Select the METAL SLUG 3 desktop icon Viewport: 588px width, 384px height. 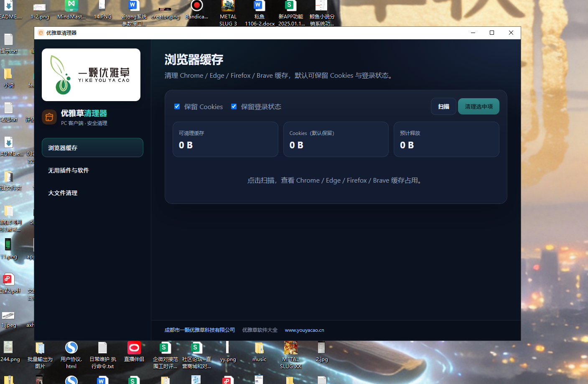pyautogui.click(x=228, y=13)
